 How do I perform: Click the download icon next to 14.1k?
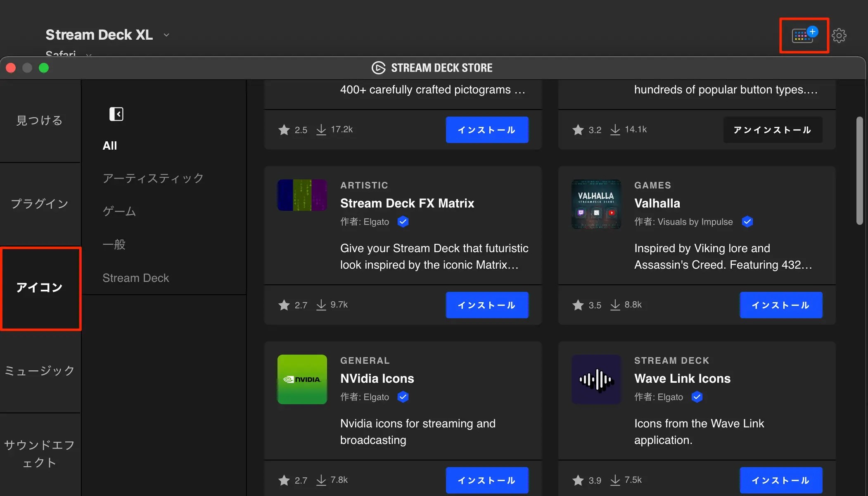click(x=615, y=130)
